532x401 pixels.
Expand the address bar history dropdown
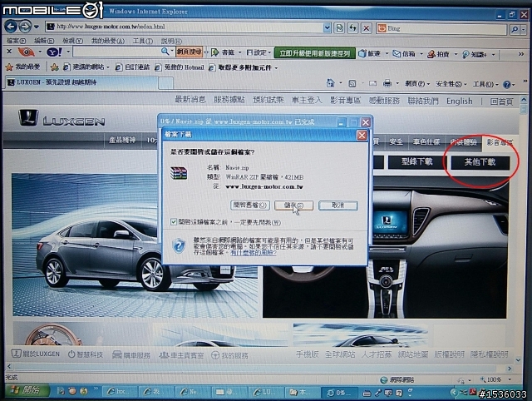(x=327, y=27)
